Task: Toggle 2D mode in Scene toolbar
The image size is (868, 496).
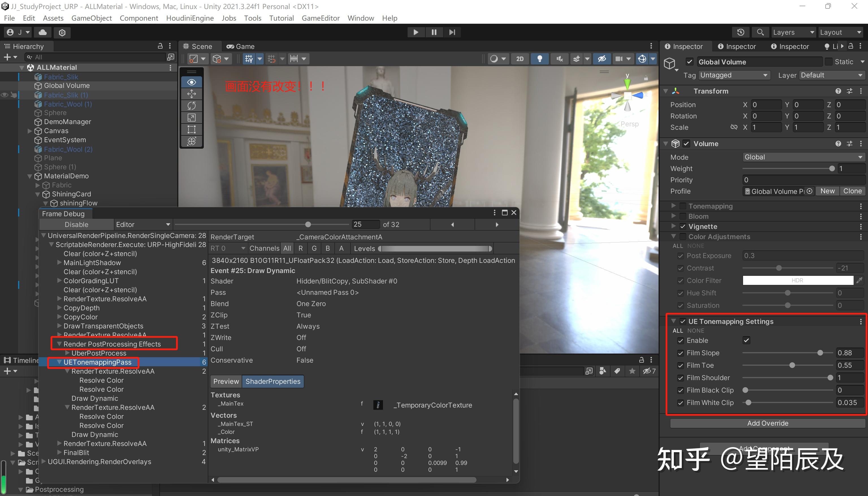Action: coord(519,59)
